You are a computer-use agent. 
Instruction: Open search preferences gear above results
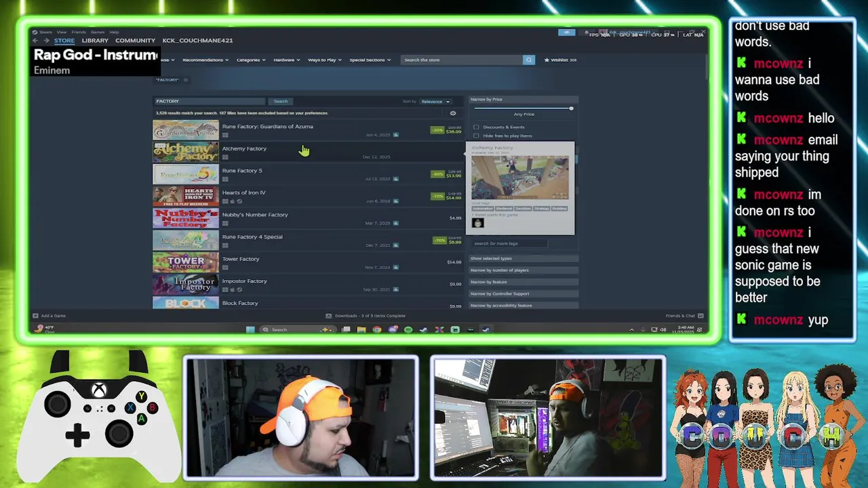(453, 113)
